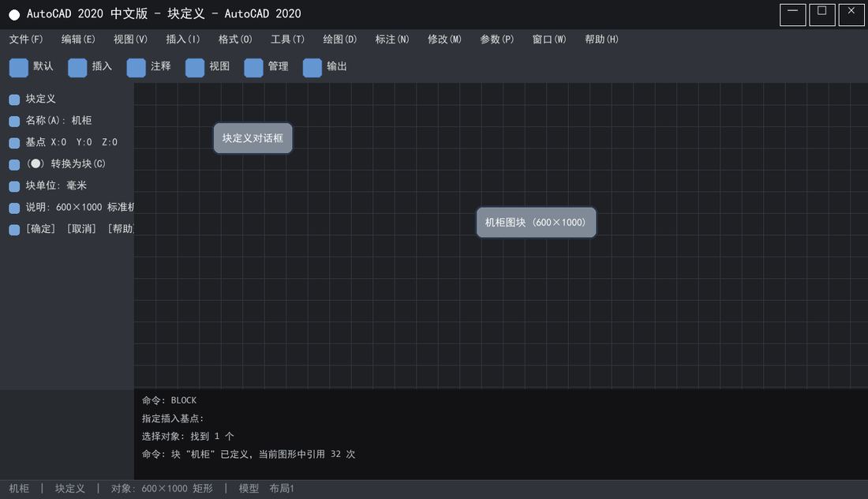868x499 pixels.
Task: Minimize the AutoCAD window
Action: (x=793, y=15)
